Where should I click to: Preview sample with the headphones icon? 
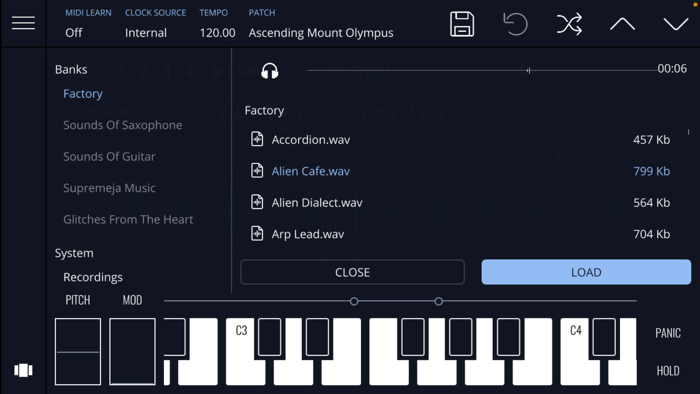pos(270,71)
